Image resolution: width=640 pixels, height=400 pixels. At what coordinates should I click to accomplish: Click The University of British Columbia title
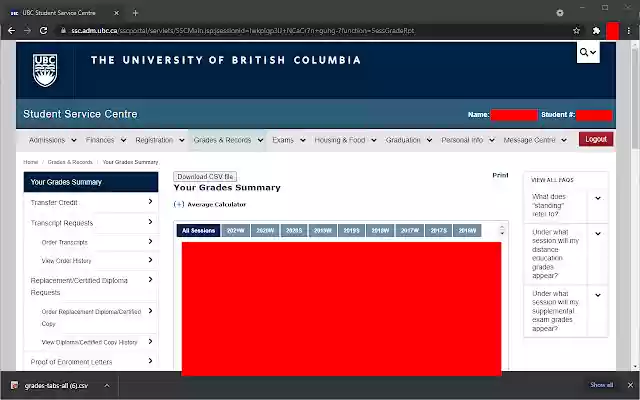[x=226, y=60]
